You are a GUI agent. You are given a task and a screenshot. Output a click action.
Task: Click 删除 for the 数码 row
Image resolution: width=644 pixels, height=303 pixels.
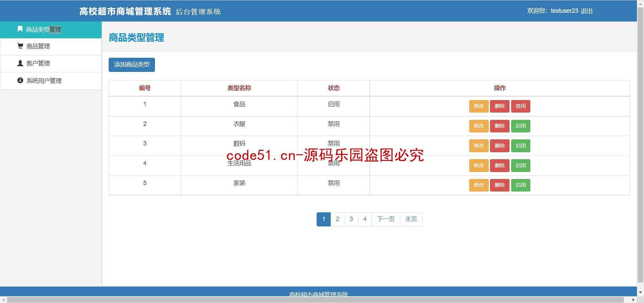tap(499, 146)
